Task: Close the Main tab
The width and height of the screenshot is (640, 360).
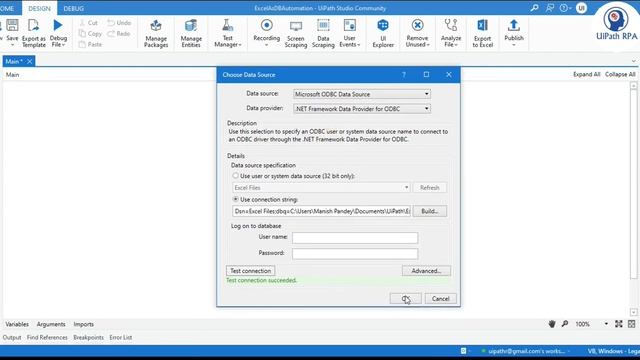Action: [x=29, y=61]
